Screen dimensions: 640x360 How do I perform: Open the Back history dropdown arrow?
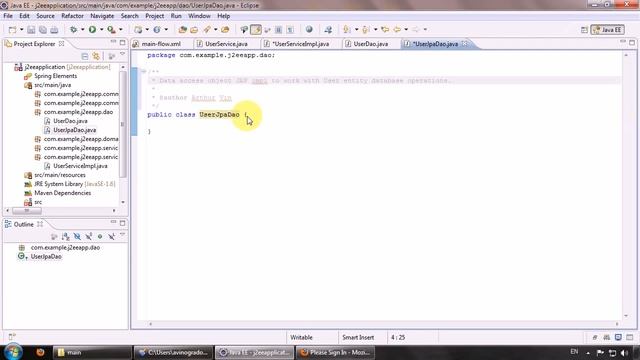pos(406,29)
